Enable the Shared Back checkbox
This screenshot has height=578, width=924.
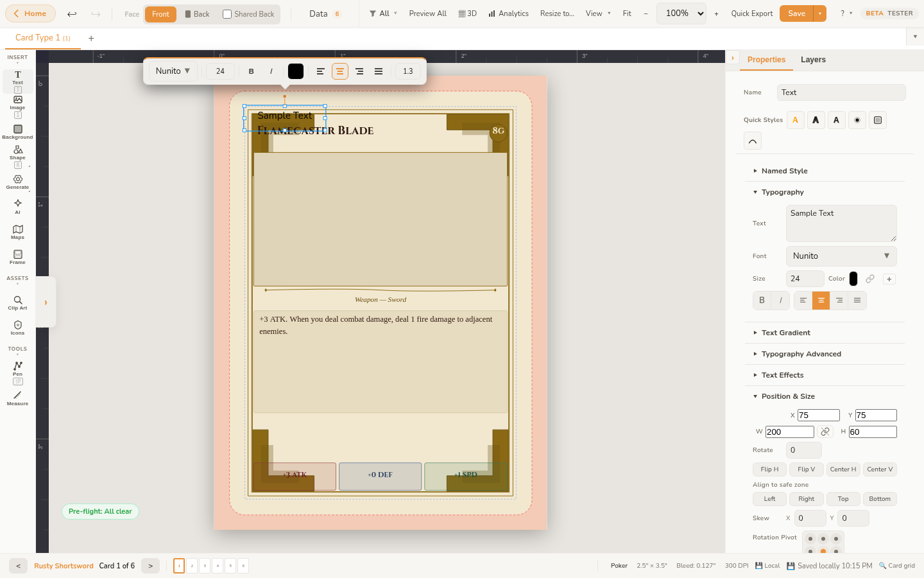pos(227,14)
